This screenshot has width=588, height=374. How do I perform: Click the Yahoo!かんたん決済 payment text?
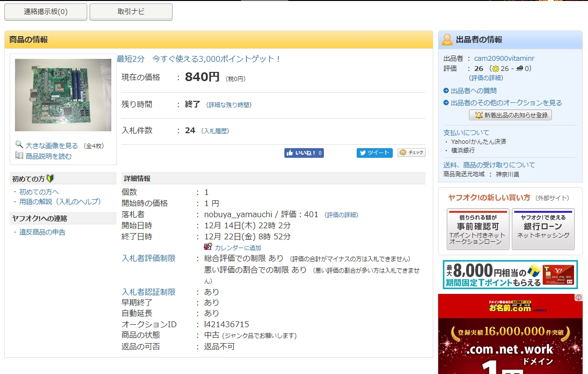point(479,142)
